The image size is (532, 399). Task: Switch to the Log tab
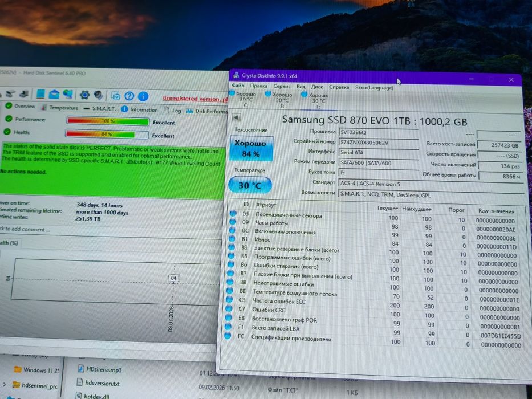click(172, 110)
